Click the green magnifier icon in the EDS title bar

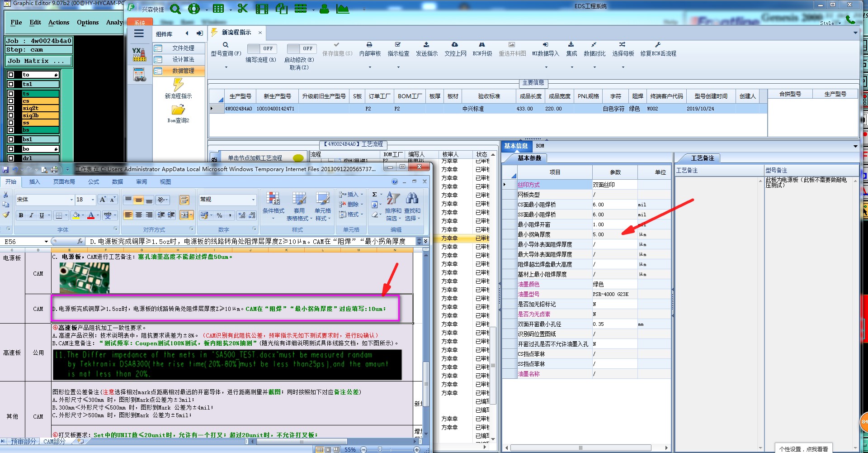pos(175,9)
